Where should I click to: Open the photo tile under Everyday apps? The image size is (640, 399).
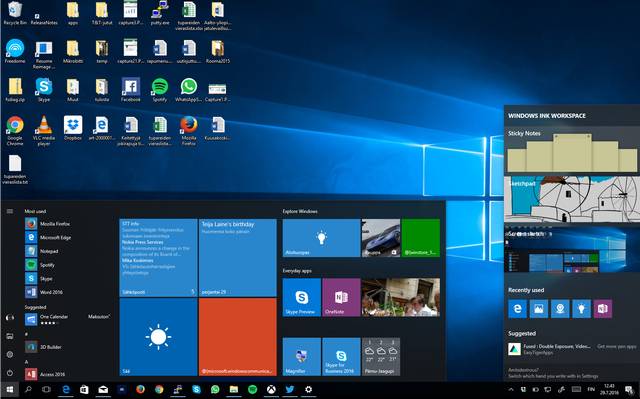tap(401, 297)
